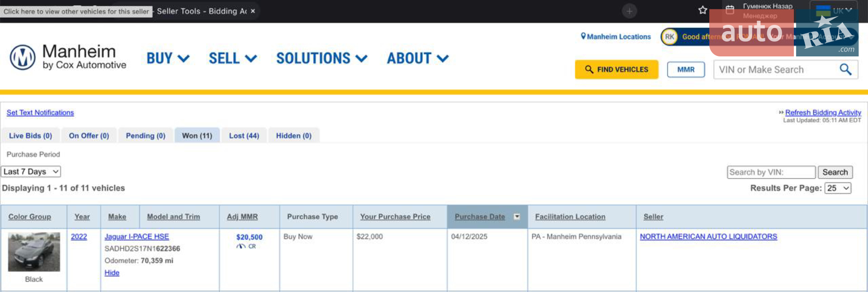Viewport: 868px width, 292px height.
Task: Switch to Pending (0) tab
Action: [146, 135]
